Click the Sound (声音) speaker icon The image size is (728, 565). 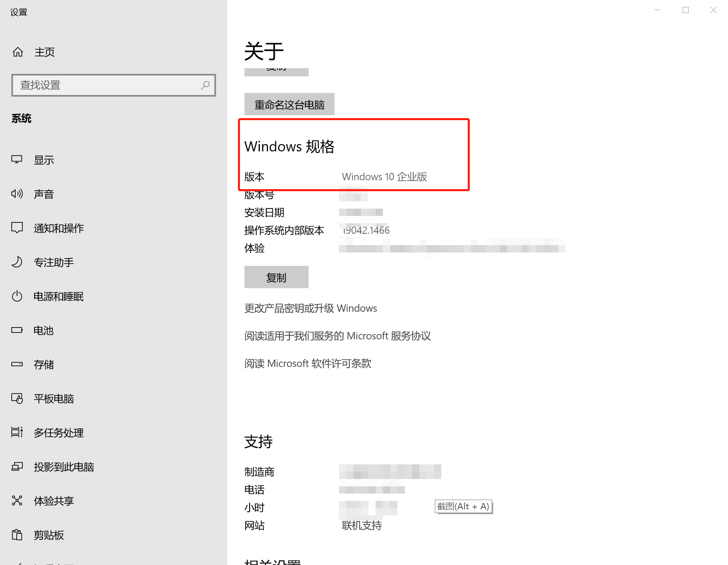coord(17,194)
